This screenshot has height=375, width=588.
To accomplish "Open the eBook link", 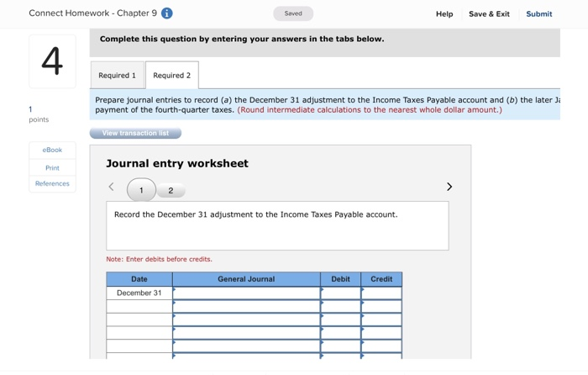I will (x=52, y=150).
